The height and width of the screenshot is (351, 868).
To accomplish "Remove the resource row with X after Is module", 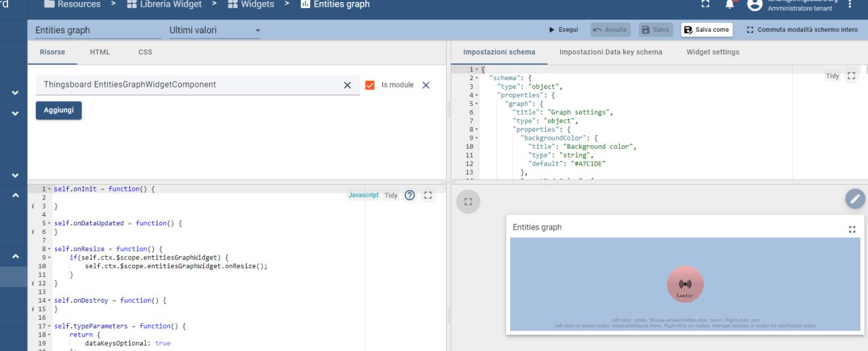I will (x=426, y=85).
